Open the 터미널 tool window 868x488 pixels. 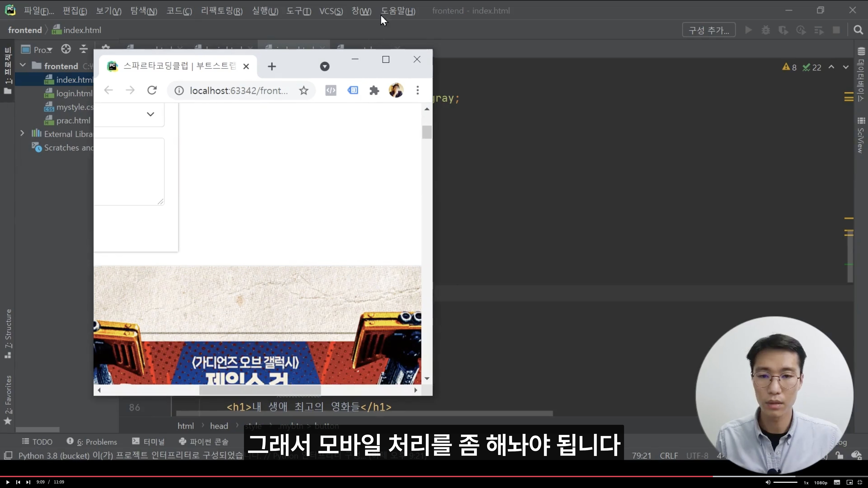[148, 442]
